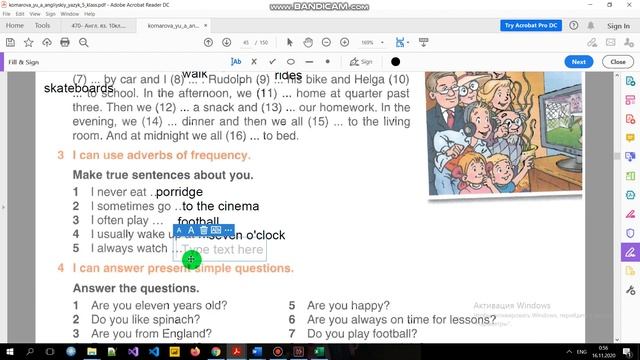This screenshot has height=360, width=640.
Task: Click Try Acrobat Pro DC
Action: 531,25
